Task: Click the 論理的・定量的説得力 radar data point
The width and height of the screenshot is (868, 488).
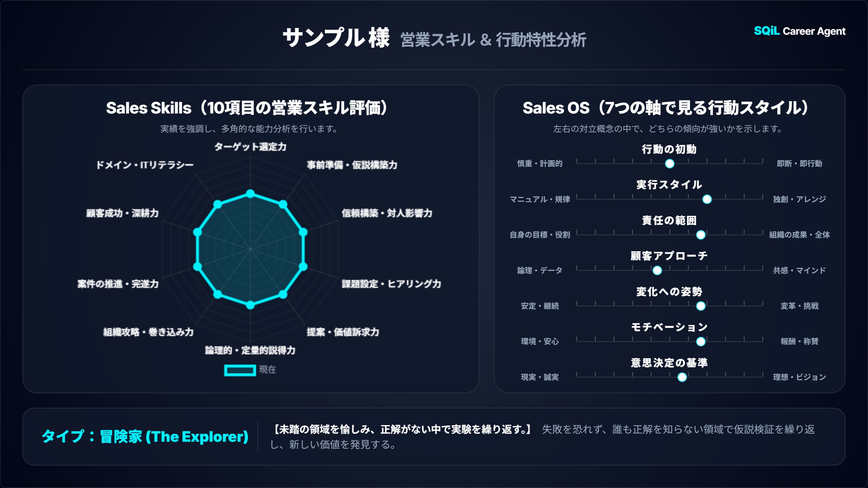Action: (250, 305)
